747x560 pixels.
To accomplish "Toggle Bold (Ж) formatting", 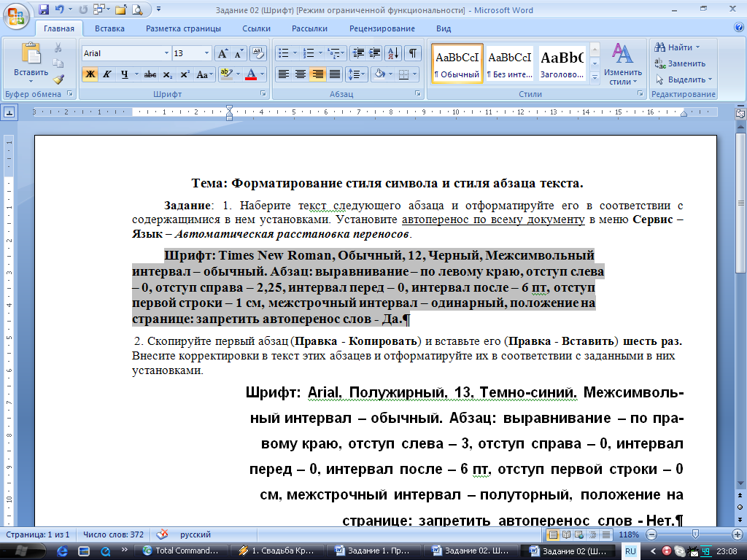I will tap(90, 74).
